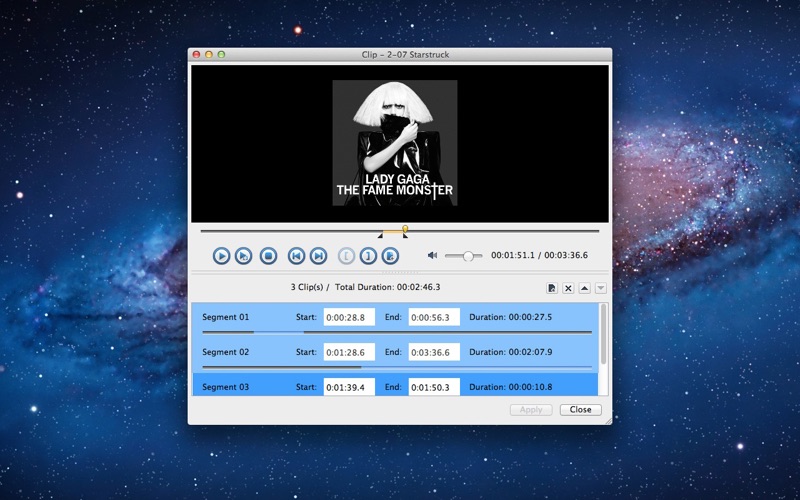
Task: Minimize window with yellow button
Action: [x=209, y=54]
